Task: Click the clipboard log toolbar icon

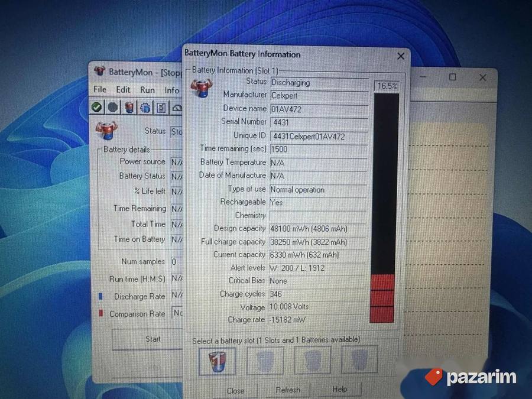Action: (x=161, y=108)
